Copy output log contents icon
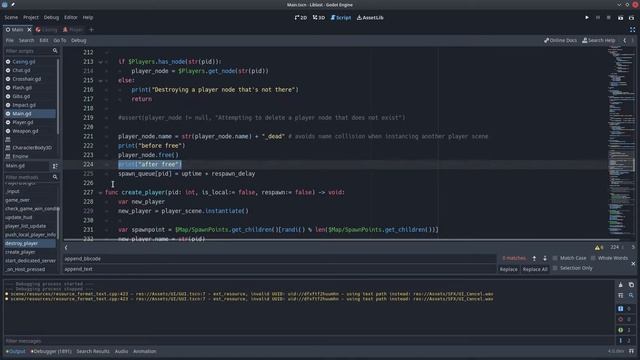 click(631, 285)
